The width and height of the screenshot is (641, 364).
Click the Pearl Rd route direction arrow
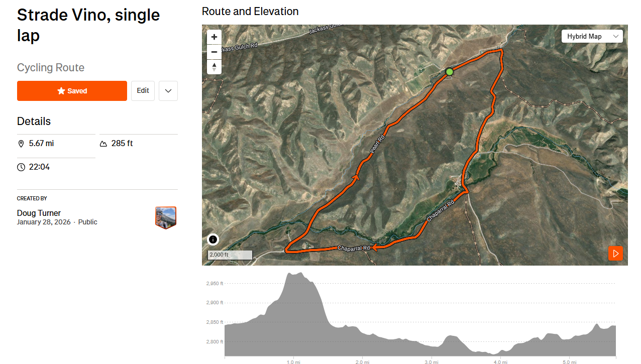click(x=357, y=176)
